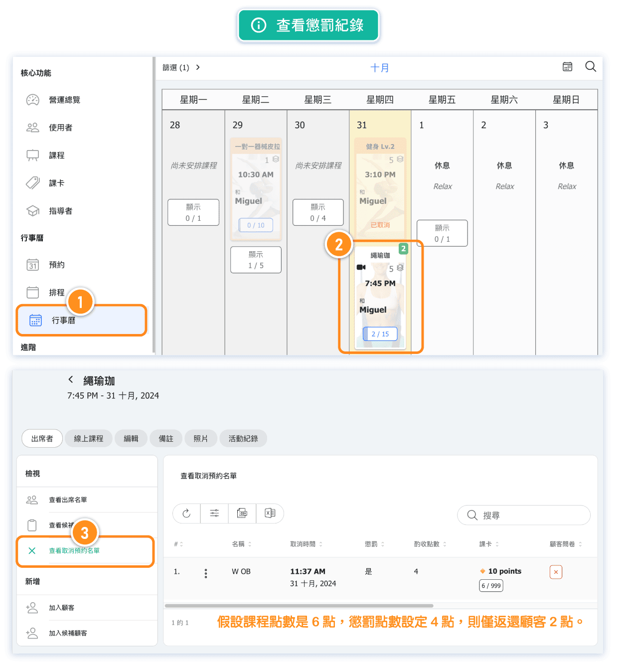Image resolution: width=617 pixels, height=672 pixels.
Task: Click the back arrow beside 繩瑜珈
Action: tap(71, 380)
